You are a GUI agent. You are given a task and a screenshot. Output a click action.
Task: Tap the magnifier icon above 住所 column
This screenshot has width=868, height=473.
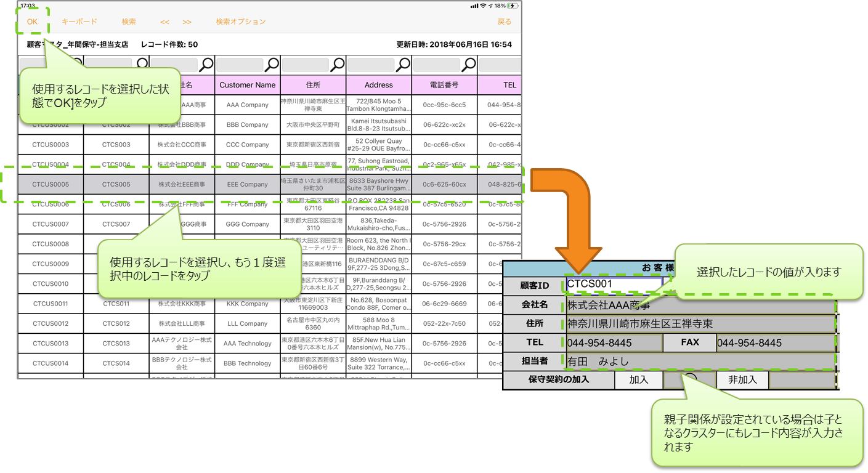point(338,64)
